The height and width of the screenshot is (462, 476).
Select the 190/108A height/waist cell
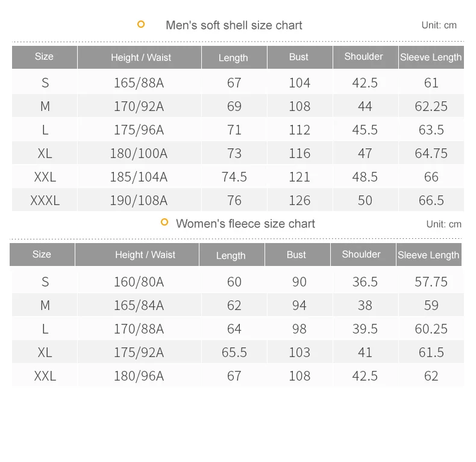coord(139,200)
